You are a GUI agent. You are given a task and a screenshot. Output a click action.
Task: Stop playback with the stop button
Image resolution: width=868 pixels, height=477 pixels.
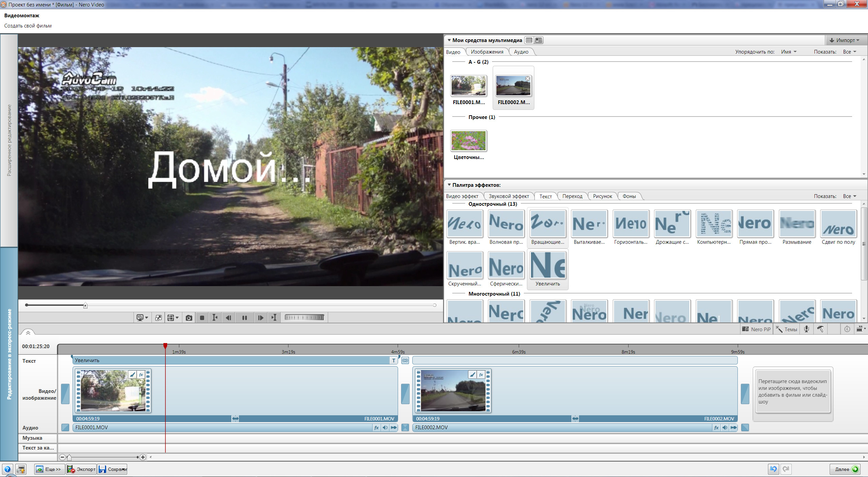click(x=202, y=318)
